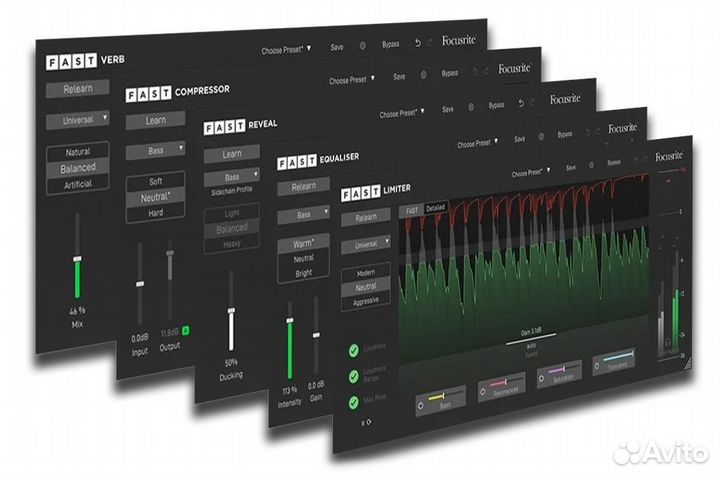This screenshot has width=720, height=478.
Task: Toggle Bypass in FAST Verb window
Action: tap(390, 45)
